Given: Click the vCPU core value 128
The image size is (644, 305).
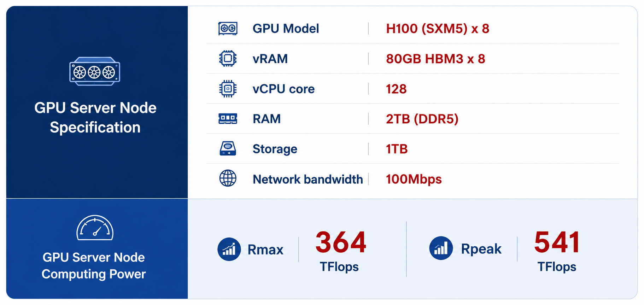Looking at the screenshot, I should (396, 89).
